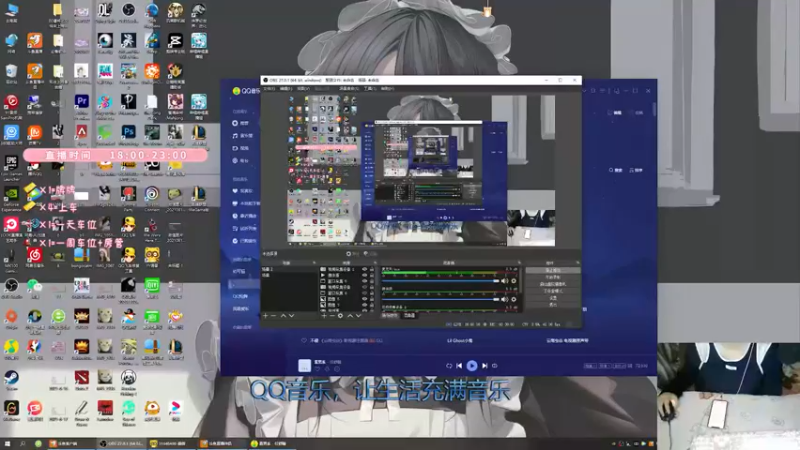800x450 pixels.
Task: Open the 帮助 menu in OBS
Action: point(387,89)
